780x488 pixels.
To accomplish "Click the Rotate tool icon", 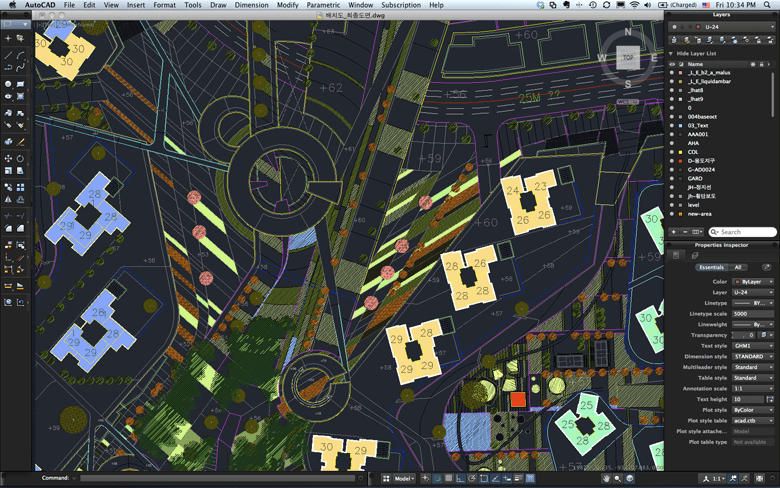I will click(x=21, y=158).
